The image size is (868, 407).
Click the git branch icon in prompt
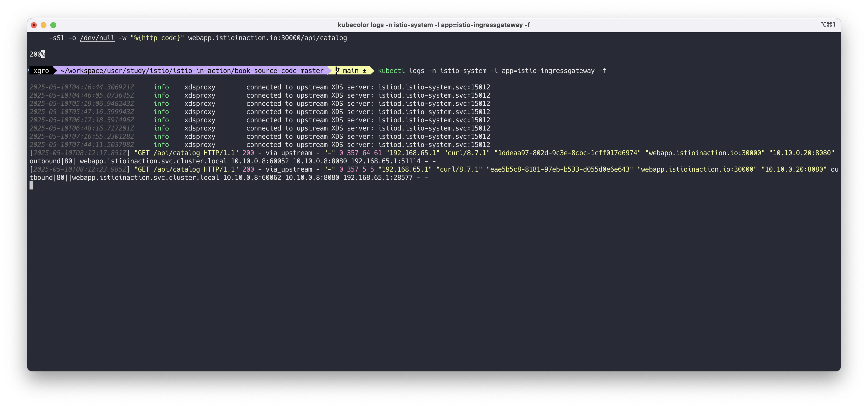[337, 71]
